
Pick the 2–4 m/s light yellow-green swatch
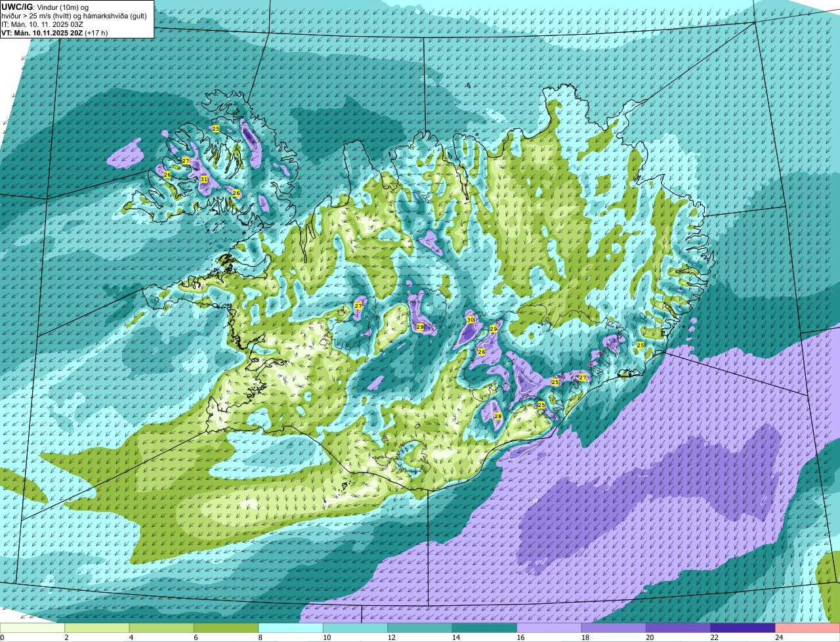97,628
